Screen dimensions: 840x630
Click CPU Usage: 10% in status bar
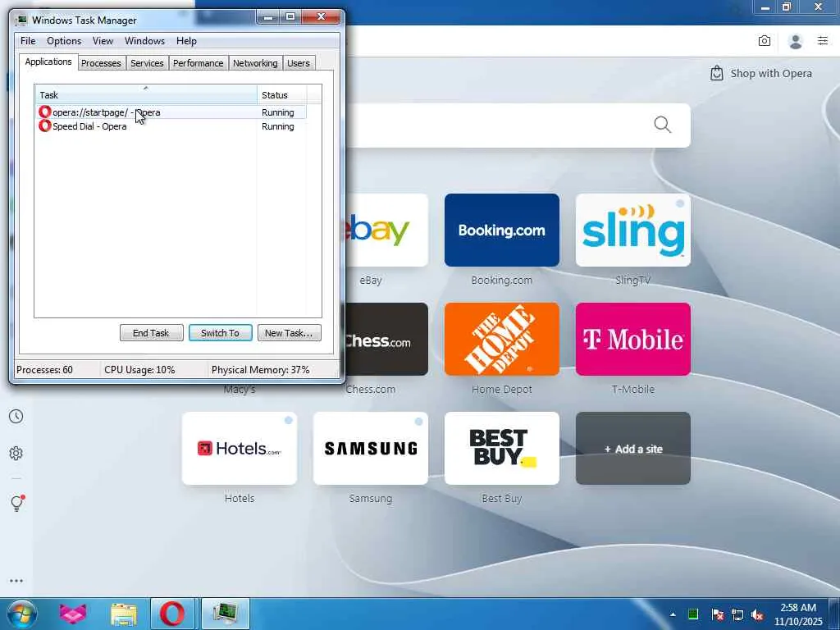139,370
